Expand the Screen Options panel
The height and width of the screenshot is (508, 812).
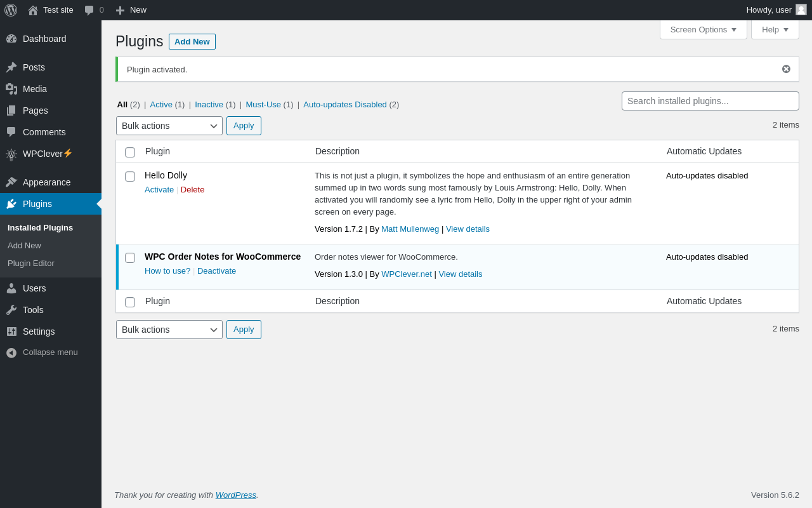704,29
